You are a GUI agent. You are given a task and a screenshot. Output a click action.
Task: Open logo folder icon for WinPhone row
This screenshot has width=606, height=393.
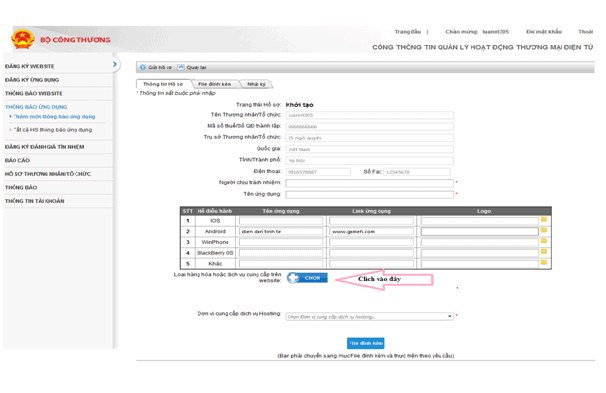coord(544,241)
